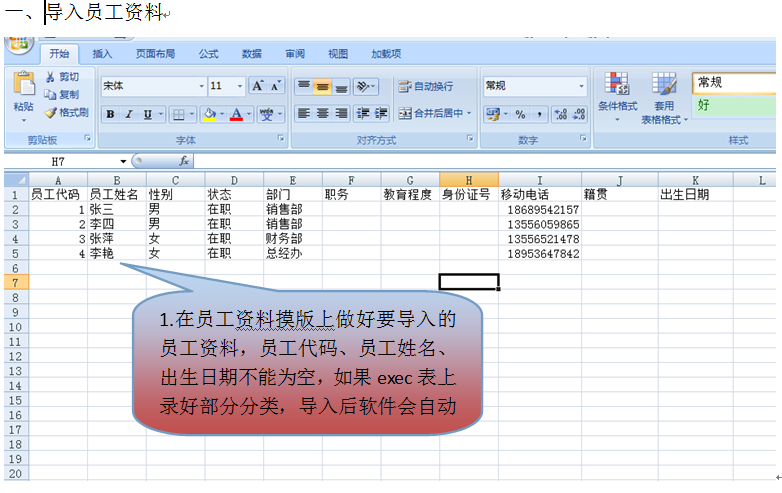Click the Select All corner of grid
The image size is (782, 493).
(16, 179)
